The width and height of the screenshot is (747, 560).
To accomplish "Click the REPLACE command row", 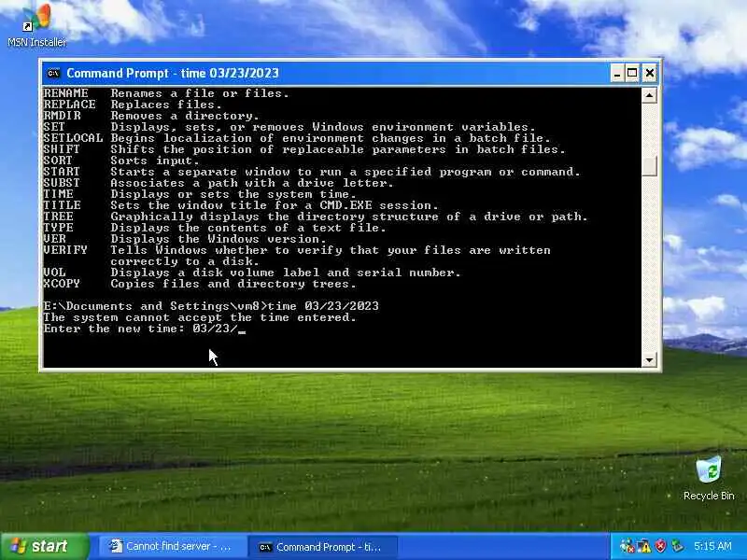I will [x=133, y=105].
